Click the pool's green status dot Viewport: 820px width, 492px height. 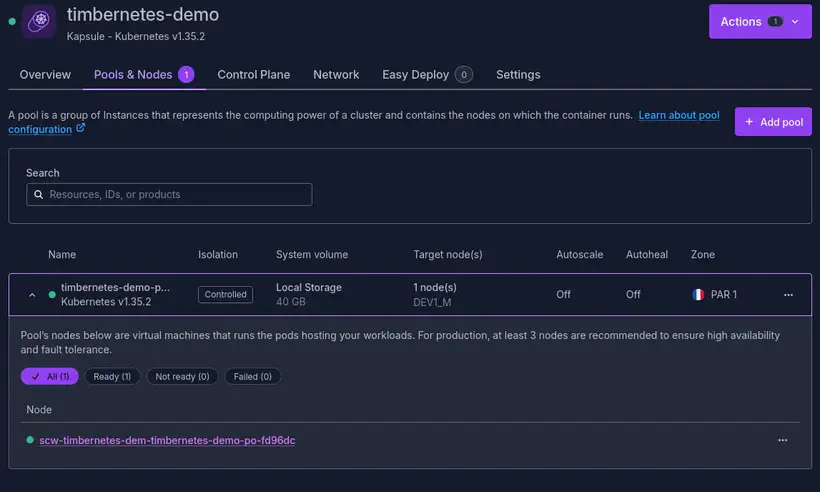click(x=52, y=294)
